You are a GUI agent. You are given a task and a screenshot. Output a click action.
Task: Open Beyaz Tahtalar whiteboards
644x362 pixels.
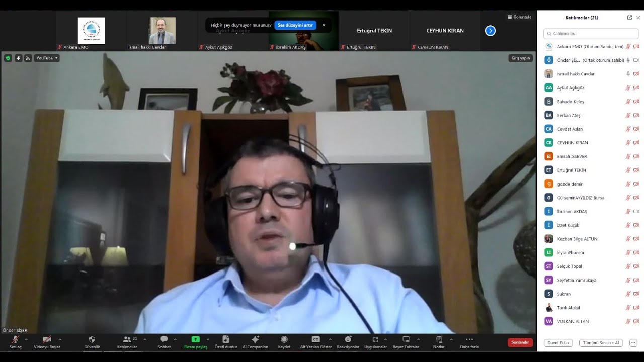click(406, 342)
